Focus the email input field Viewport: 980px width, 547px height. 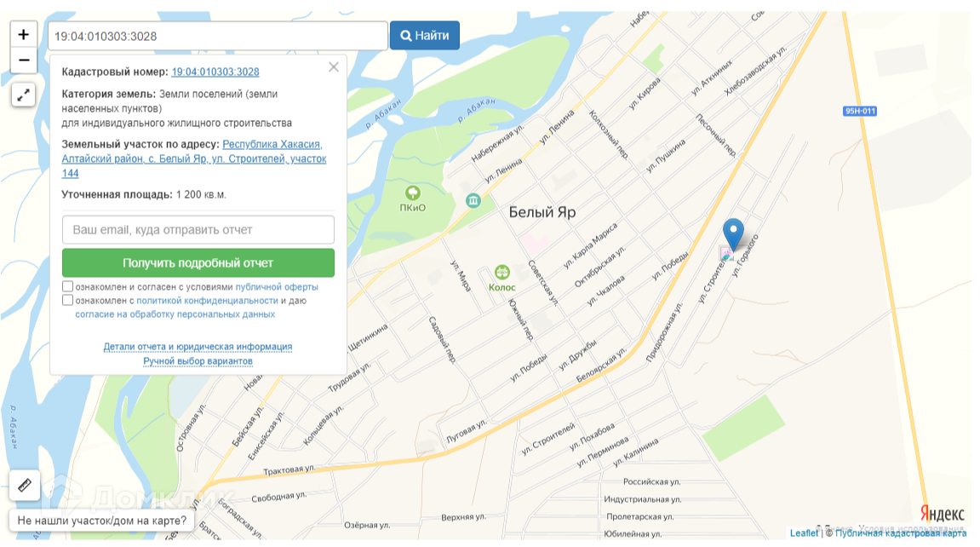click(x=198, y=229)
